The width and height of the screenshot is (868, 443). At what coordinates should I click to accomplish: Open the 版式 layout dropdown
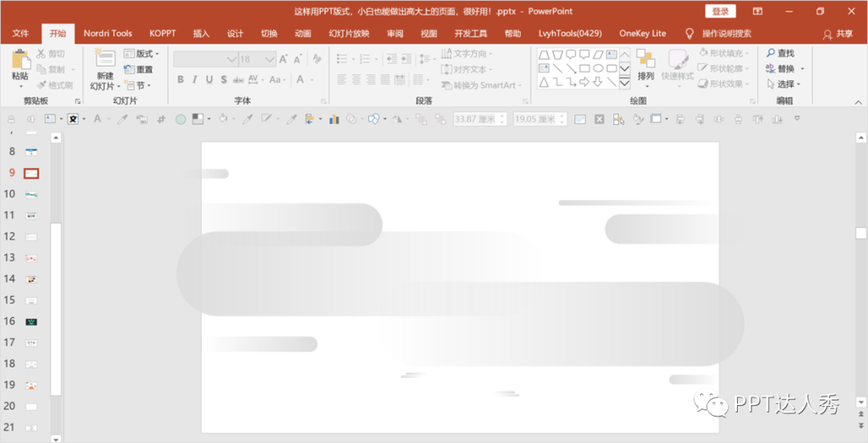click(141, 54)
